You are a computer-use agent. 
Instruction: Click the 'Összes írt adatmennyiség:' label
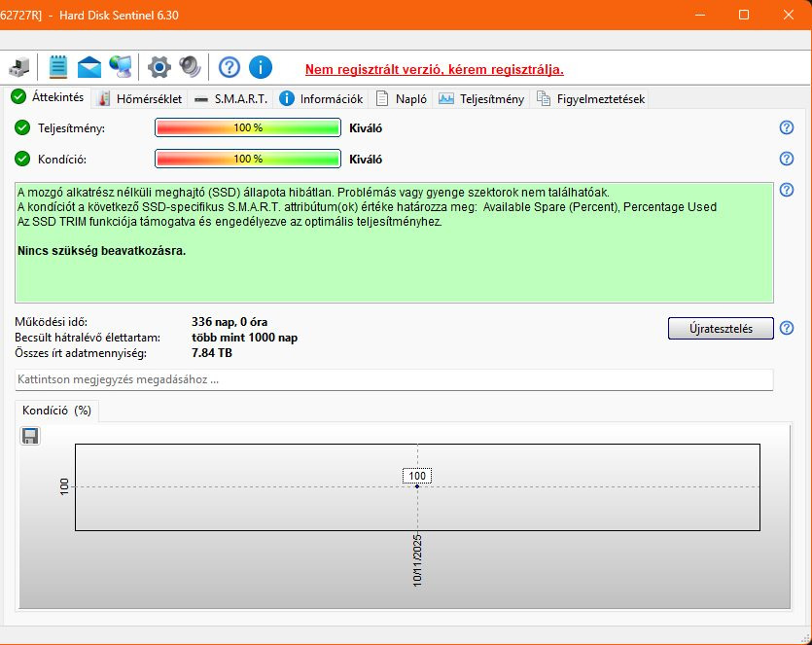point(81,353)
